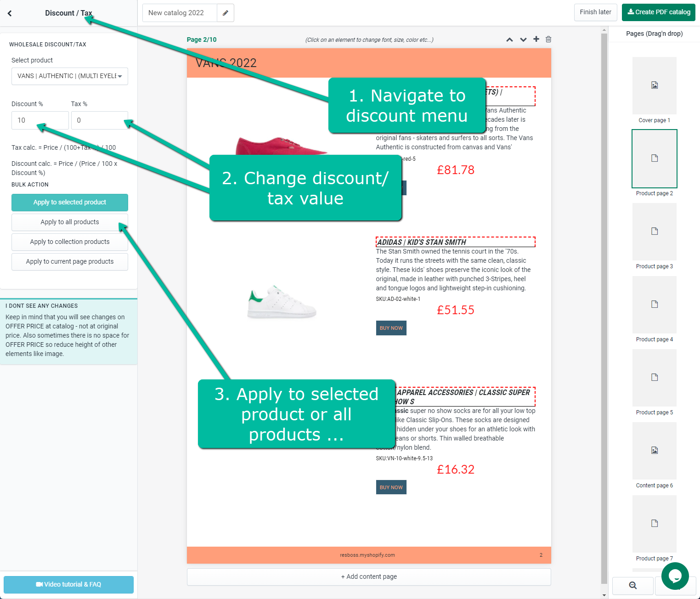Select the SKU:AD-02-white-1 text
The image size is (700, 599).
[398, 299]
